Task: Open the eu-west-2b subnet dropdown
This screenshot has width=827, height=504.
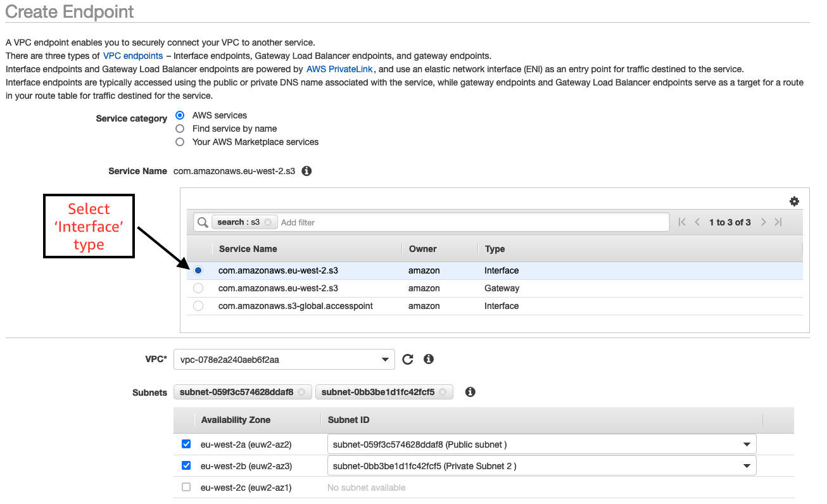Action: [x=747, y=465]
